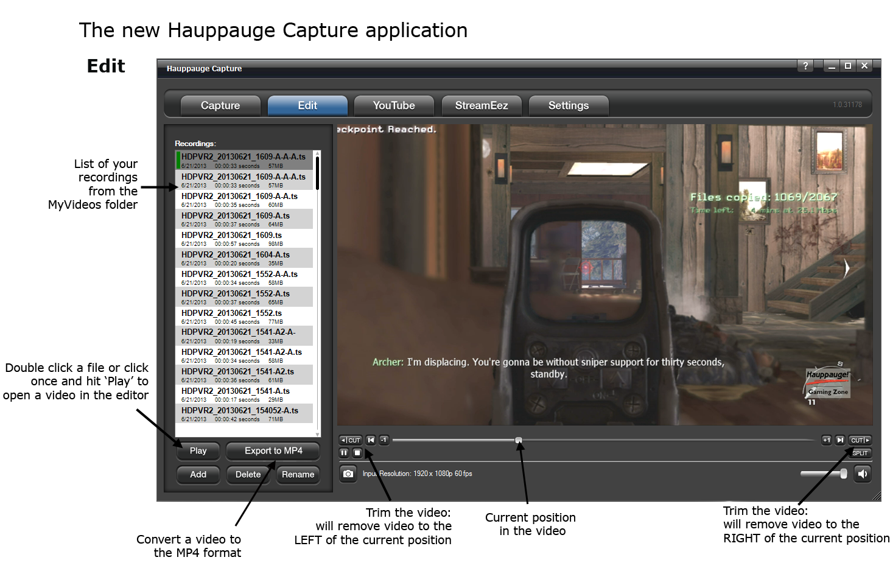890x588 pixels.
Task: Close the Hauppauge Capture window
Action: pos(864,66)
